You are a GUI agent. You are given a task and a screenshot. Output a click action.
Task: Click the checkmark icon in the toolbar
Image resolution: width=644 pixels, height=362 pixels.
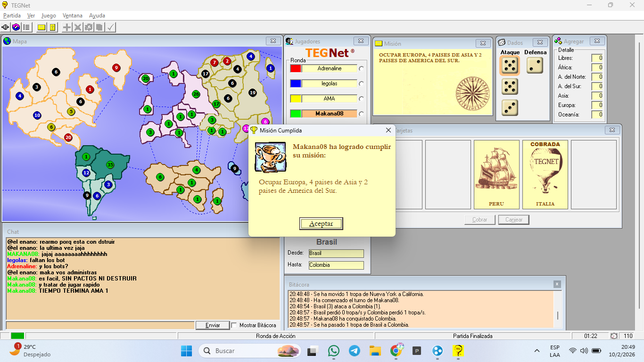tap(111, 27)
